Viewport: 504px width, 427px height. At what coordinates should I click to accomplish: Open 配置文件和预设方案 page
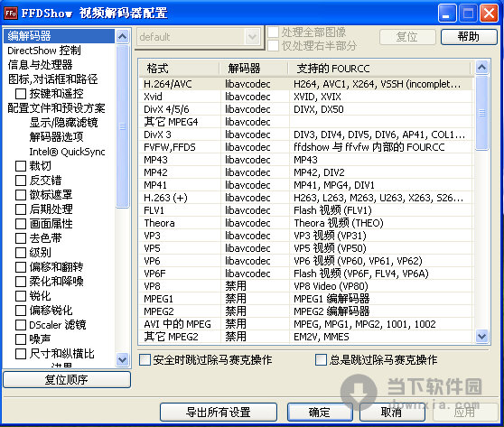point(56,108)
